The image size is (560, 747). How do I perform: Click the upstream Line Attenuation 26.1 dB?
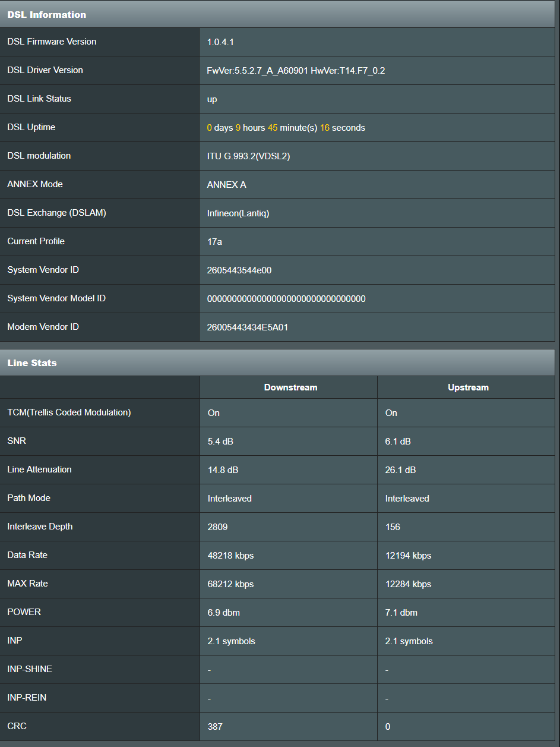(400, 470)
